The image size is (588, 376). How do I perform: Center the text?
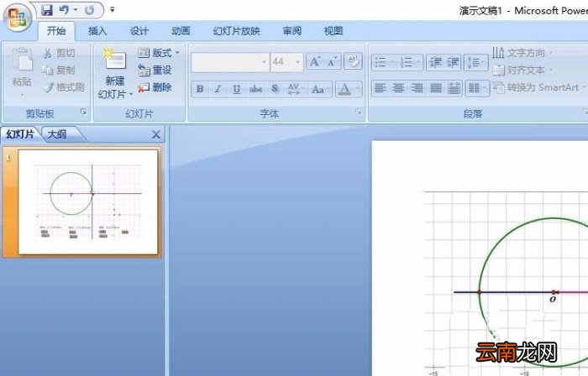pos(398,88)
